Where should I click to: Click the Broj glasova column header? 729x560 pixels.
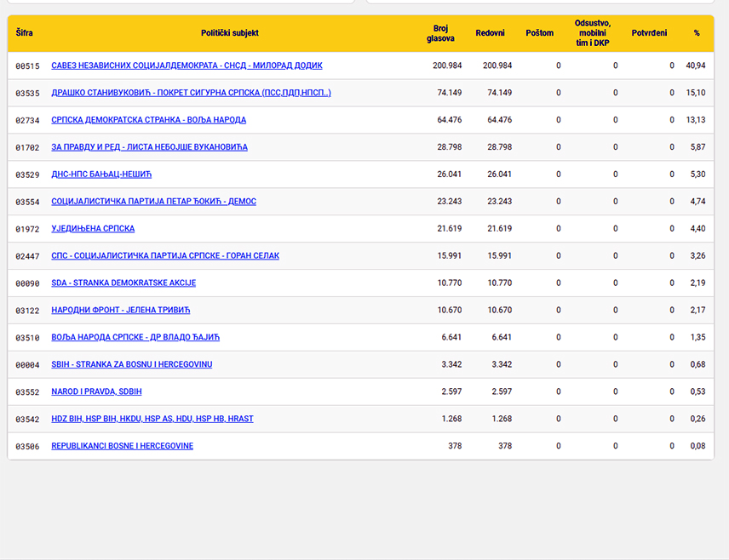click(440, 33)
